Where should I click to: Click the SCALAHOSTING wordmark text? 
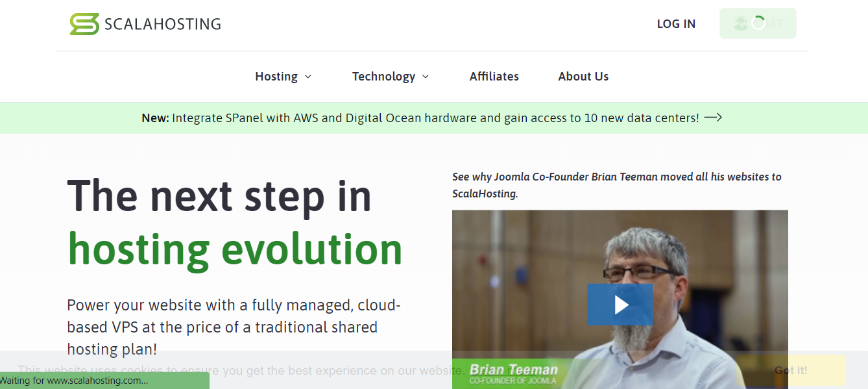coord(163,25)
